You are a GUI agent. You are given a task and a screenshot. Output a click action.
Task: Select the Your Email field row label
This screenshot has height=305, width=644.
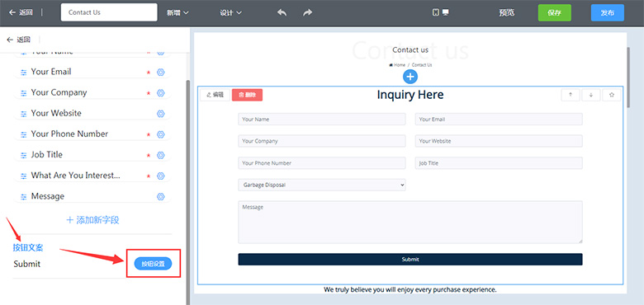51,72
